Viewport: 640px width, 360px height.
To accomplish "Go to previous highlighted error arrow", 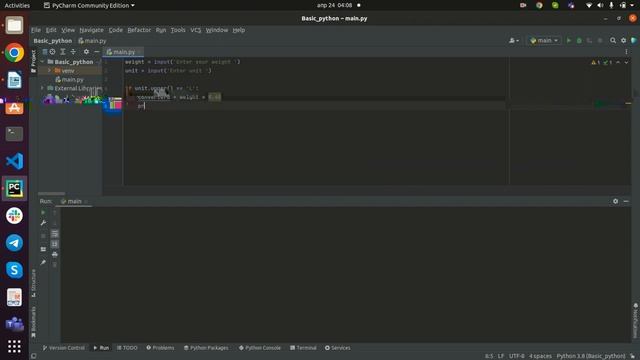I will 618,62.
